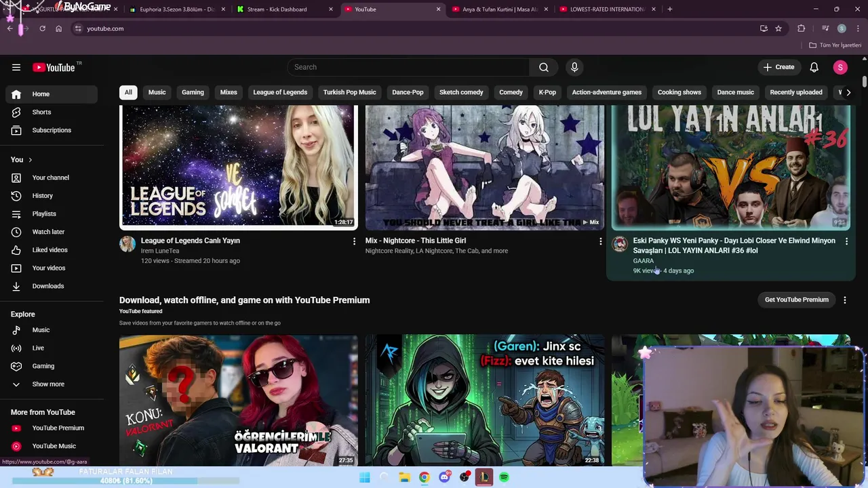Select the K-Pop filter chip

point(547,92)
